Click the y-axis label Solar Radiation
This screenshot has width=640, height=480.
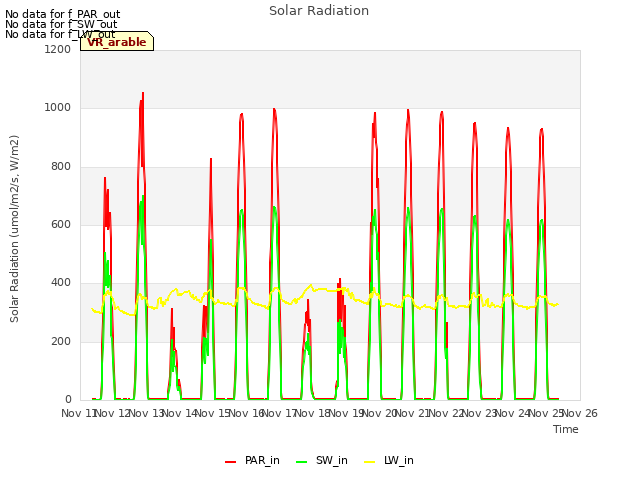[14, 229]
